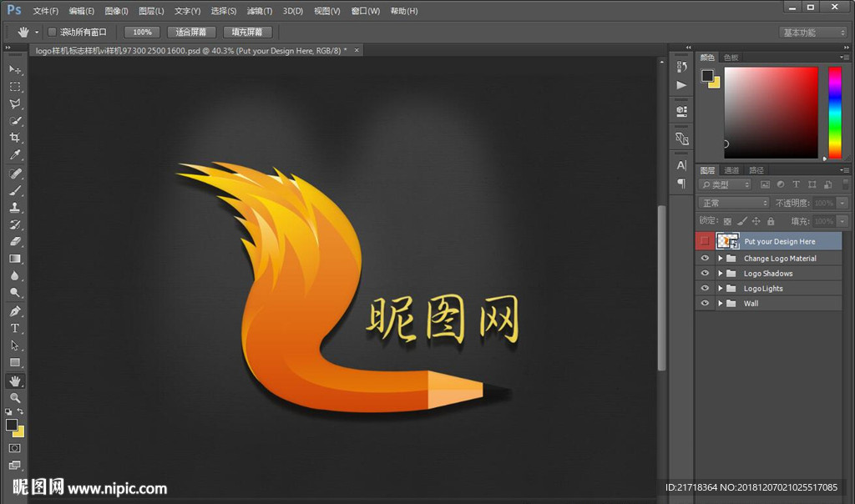Hide the Wall group
855x504 pixels.
point(705,303)
